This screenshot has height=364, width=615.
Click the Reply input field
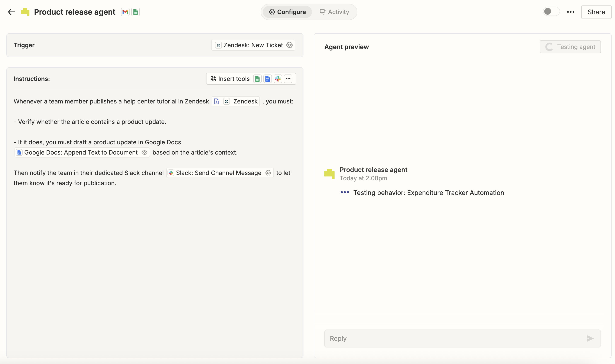point(462,338)
